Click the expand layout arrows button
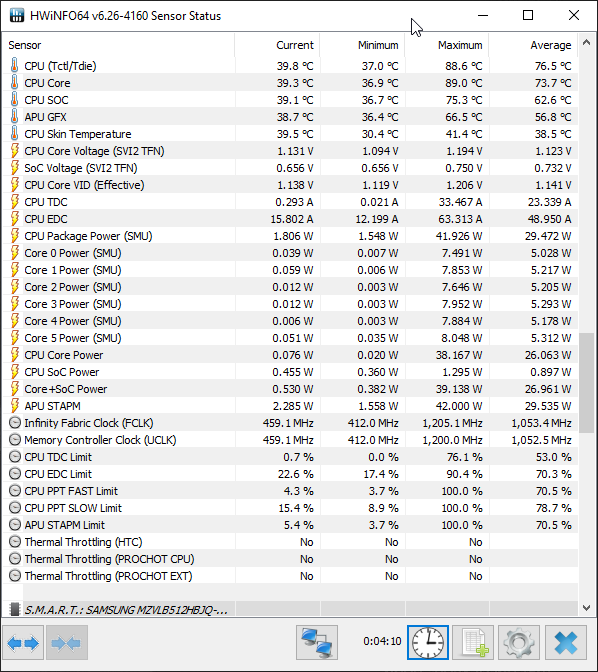Screen dimensions: 598x672 coord(23,642)
